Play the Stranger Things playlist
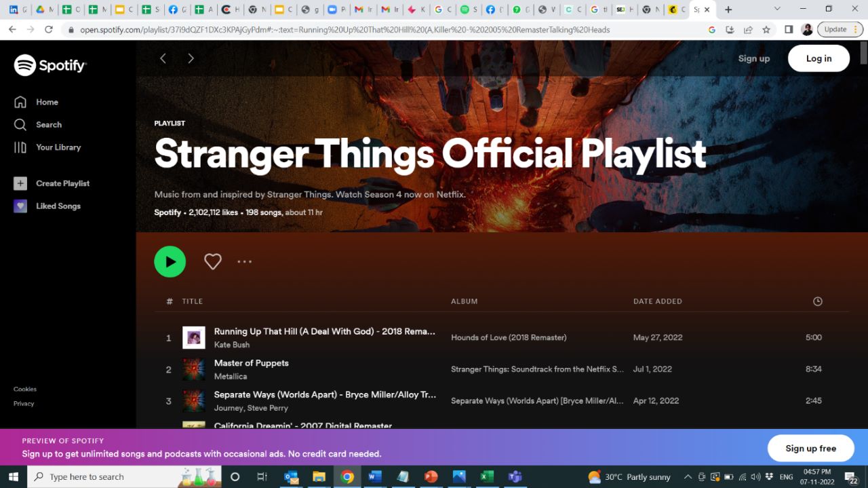 (170, 261)
